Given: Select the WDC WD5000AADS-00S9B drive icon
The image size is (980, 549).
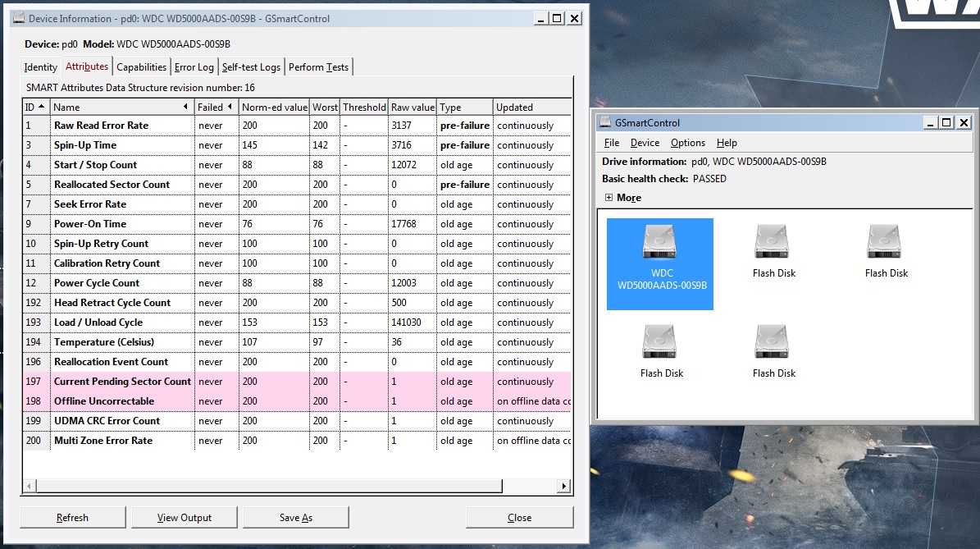Looking at the screenshot, I should [660, 263].
